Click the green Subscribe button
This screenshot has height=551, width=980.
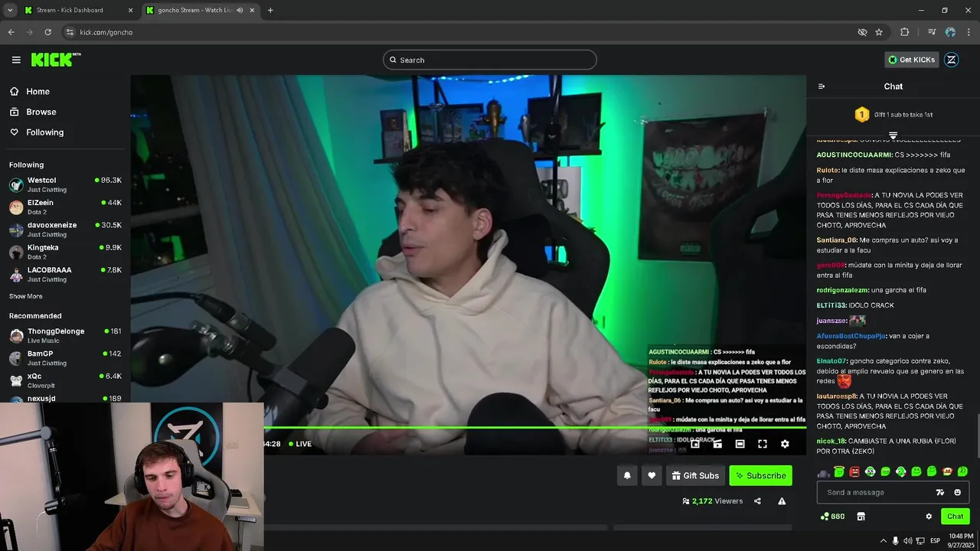click(x=760, y=475)
